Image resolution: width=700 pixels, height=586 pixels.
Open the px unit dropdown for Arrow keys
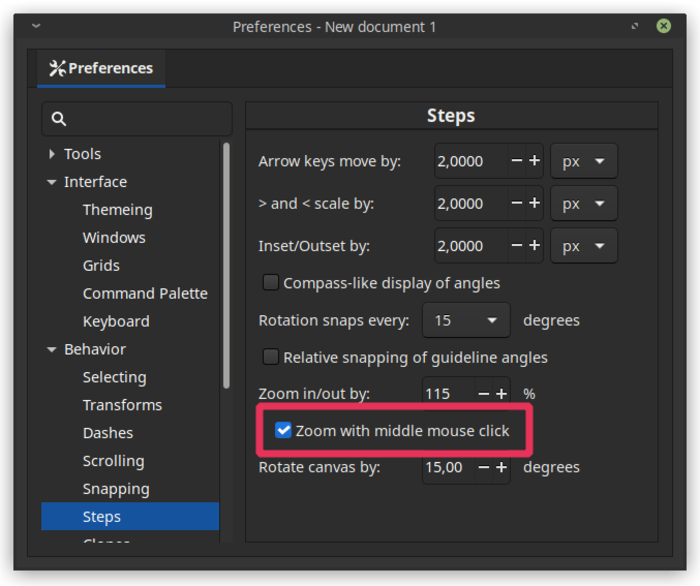coord(584,161)
